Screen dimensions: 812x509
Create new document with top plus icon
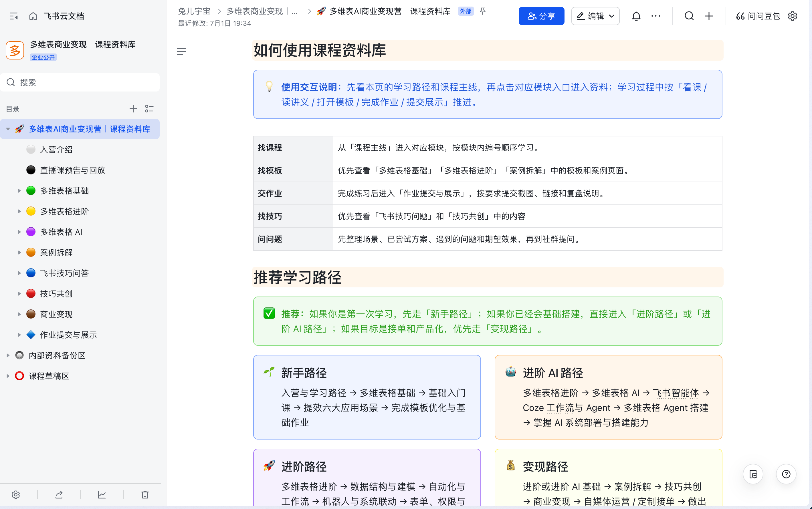[709, 16]
